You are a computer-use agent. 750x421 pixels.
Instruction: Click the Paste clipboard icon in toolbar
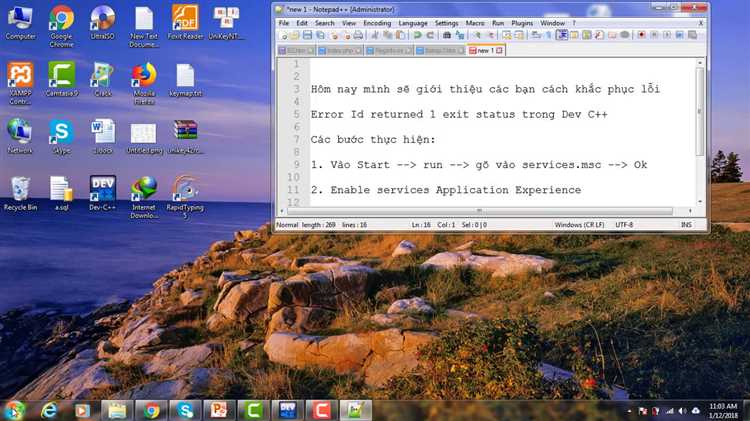(x=400, y=35)
